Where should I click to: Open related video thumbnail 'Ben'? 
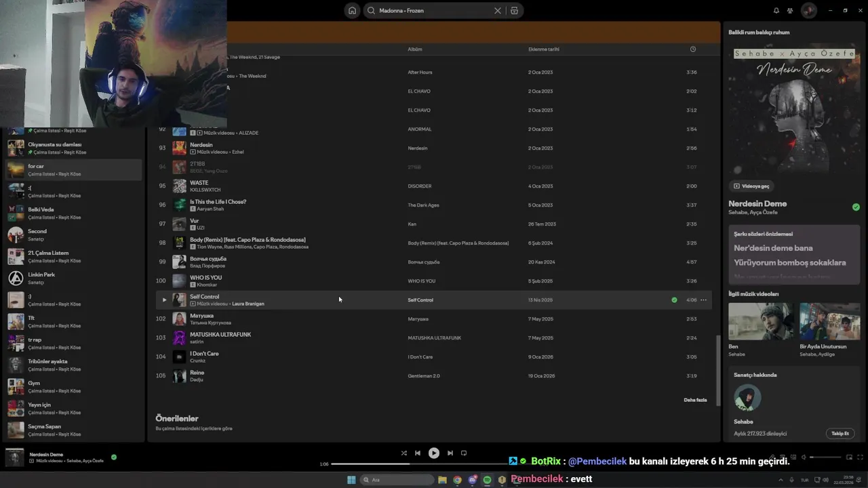[760, 321]
